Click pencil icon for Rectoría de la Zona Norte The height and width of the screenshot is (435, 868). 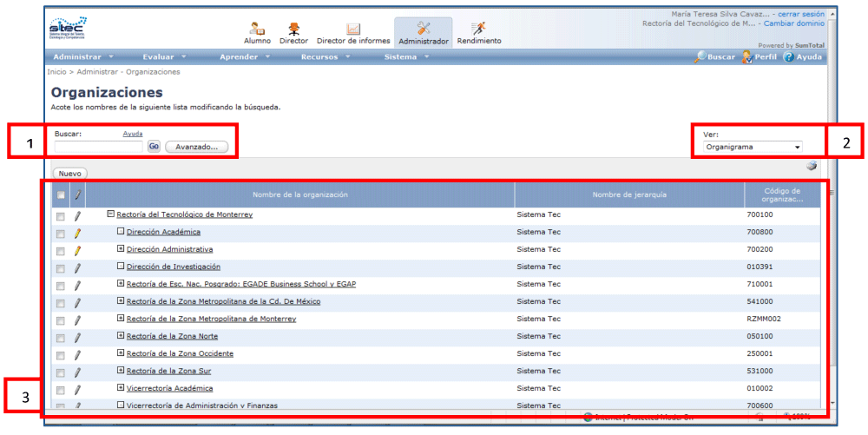tap(77, 338)
